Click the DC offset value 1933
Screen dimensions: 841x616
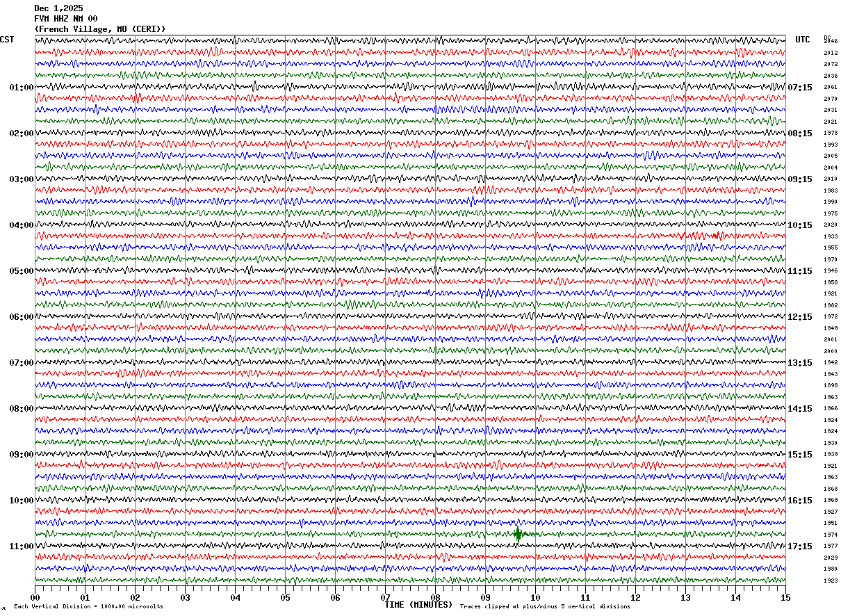tap(831, 236)
